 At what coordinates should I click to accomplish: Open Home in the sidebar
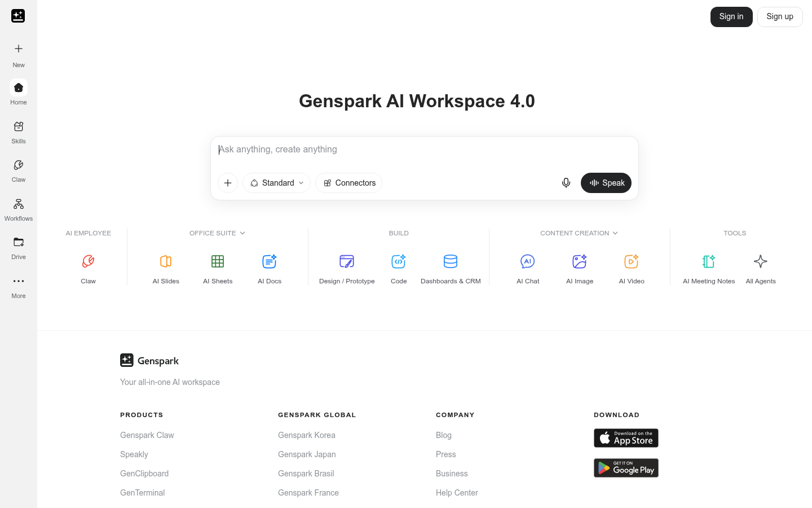pos(19,93)
